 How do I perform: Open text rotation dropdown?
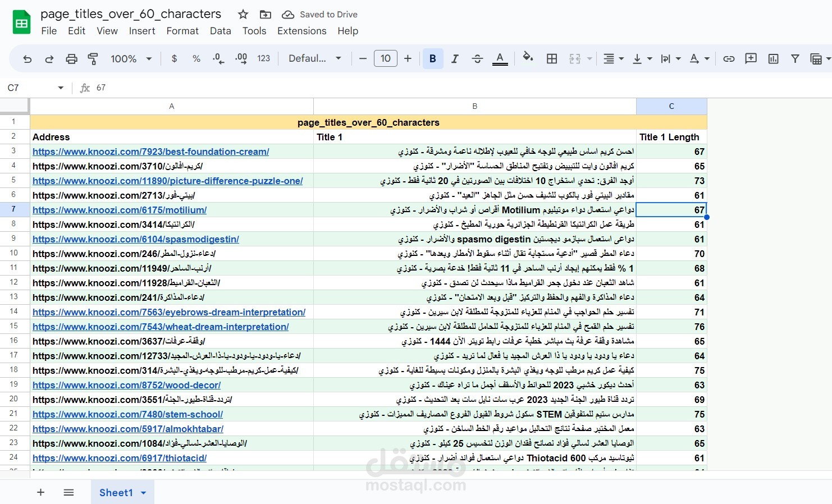tap(700, 58)
